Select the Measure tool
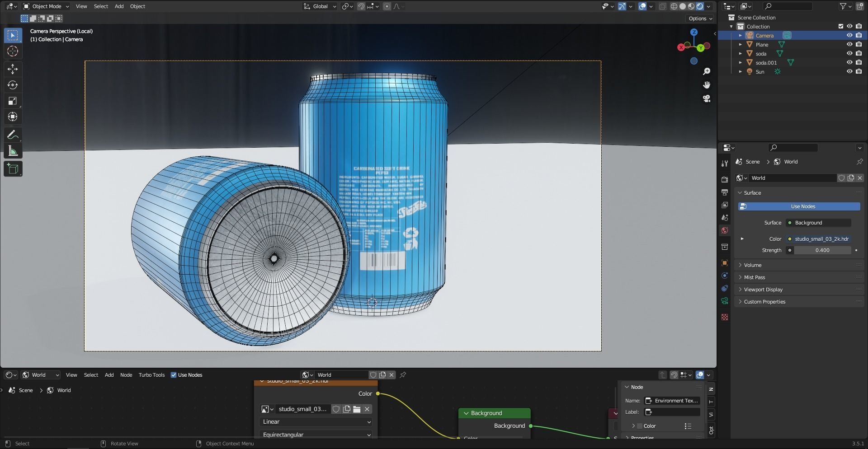Viewport: 868px width, 449px height. [13, 150]
